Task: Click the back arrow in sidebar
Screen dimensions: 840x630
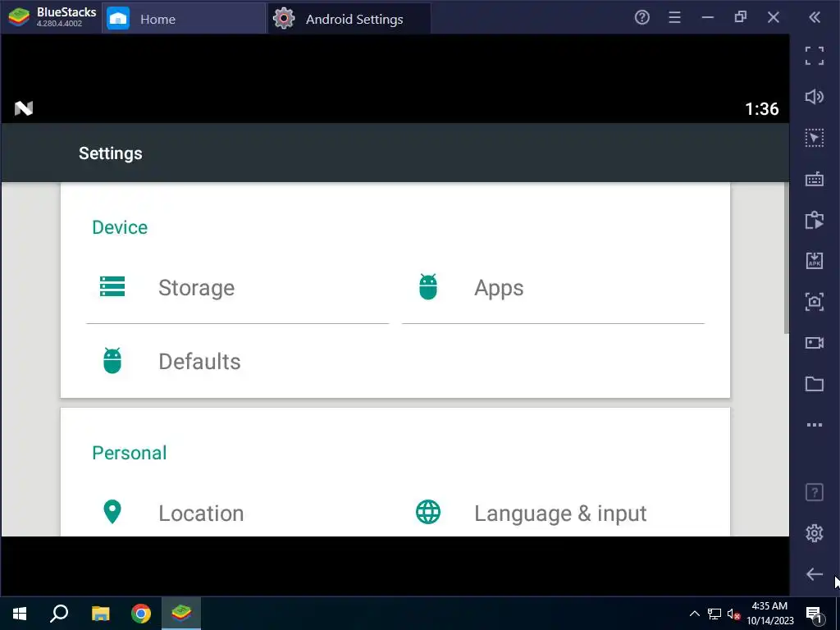Action: (815, 574)
